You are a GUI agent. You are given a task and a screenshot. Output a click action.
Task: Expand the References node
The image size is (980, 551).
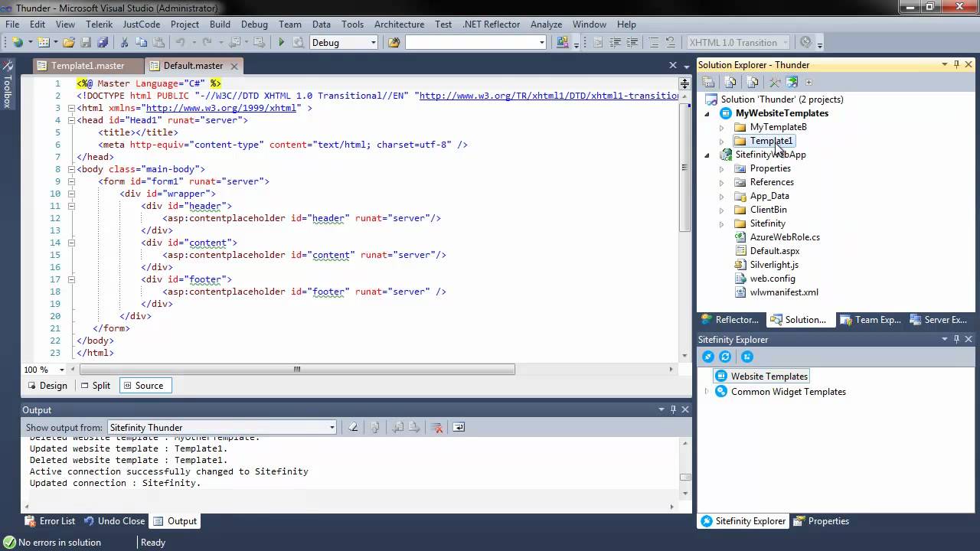pyautogui.click(x=721, y=182)
